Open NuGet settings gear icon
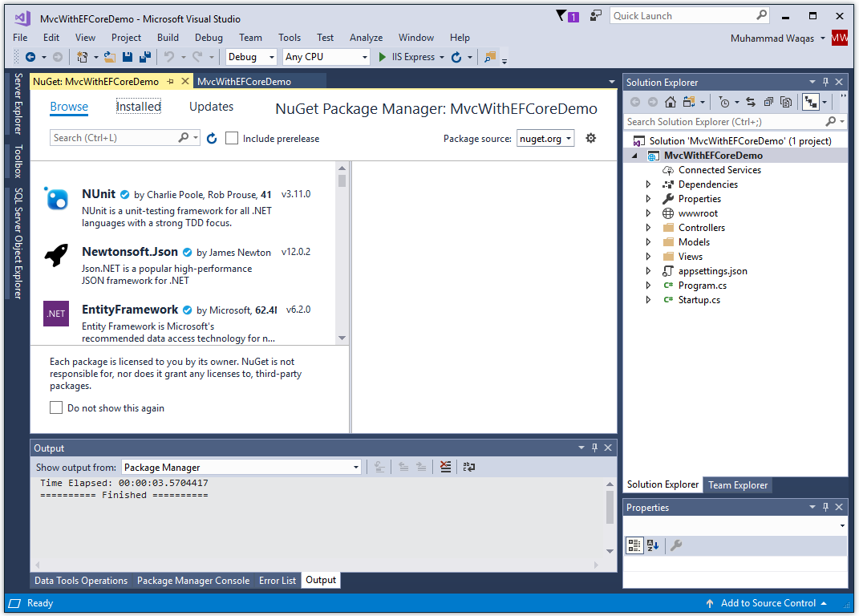This screenshot has width=859, height=616. pyautogui.click(x=590, y=138)
